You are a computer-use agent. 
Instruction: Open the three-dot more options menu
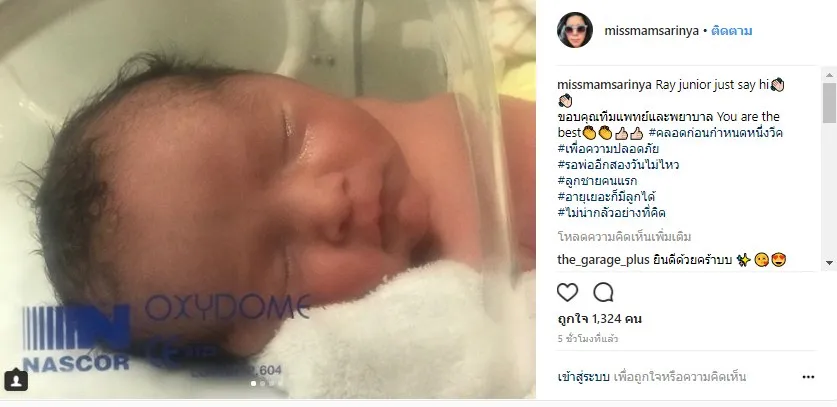click(808, 377)
